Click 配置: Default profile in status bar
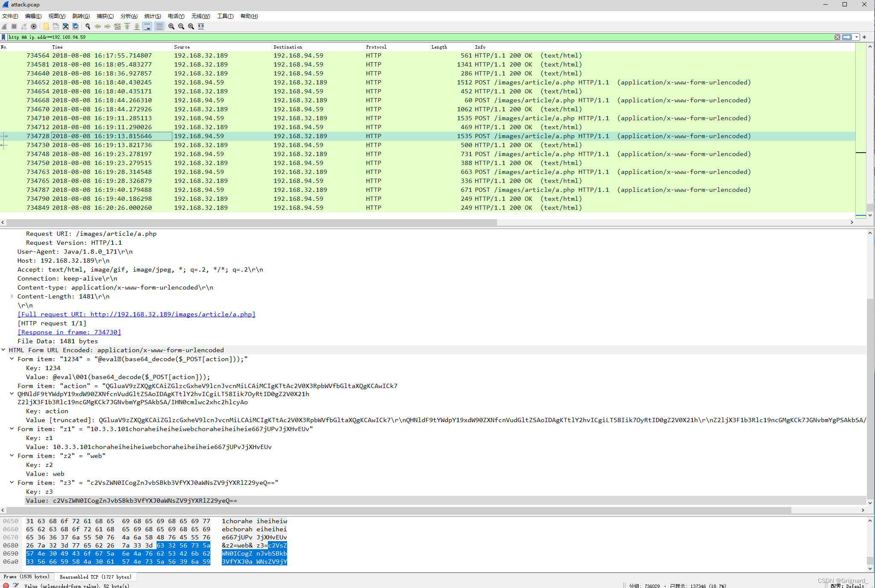 point(847,586)
